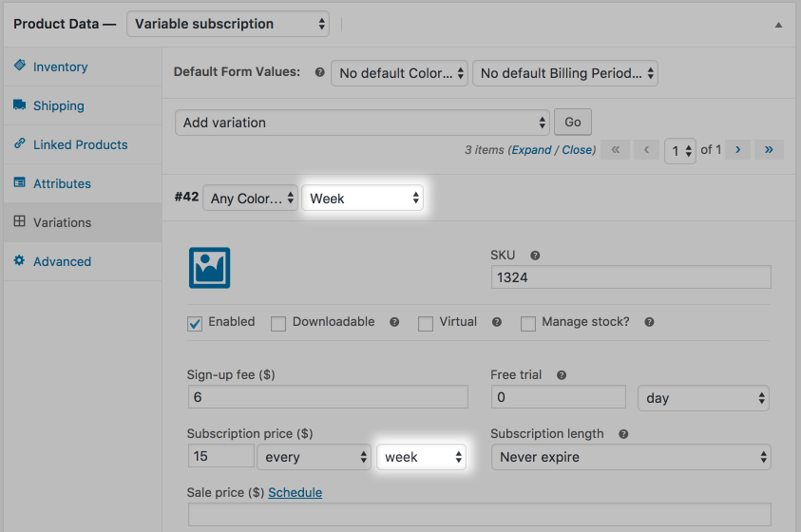The image size is (801, 532).
Task: Click the help icon after Manage stock
Action: 649,322
